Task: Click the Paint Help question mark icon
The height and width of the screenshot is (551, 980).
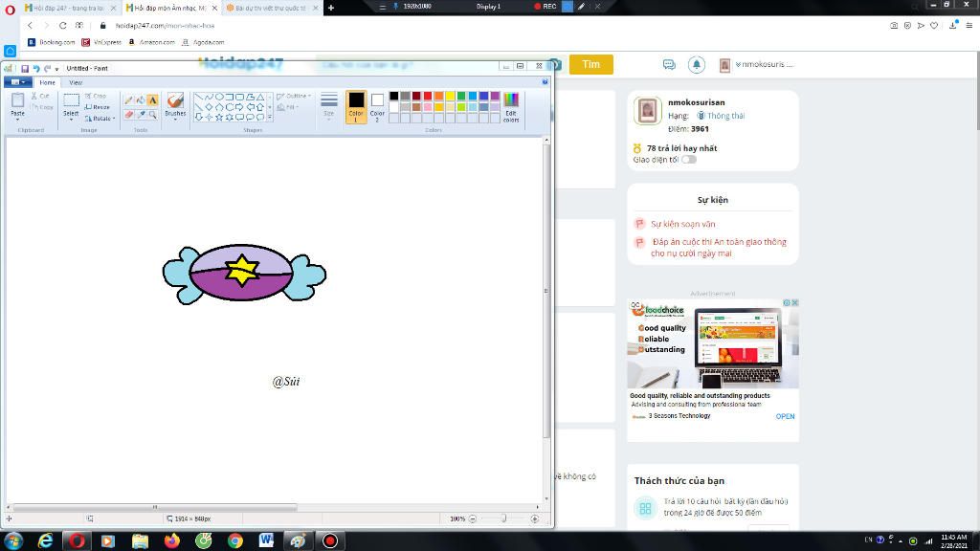Action: (545, 82)
